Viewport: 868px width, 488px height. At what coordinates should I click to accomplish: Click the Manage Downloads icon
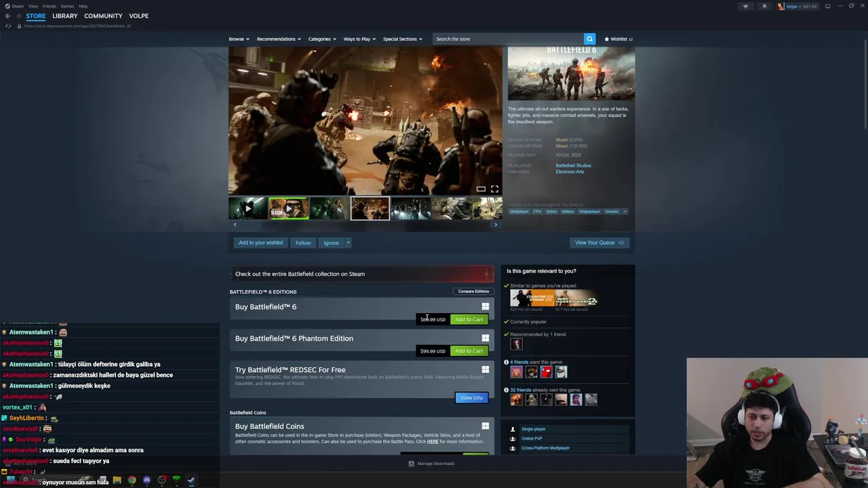point(411,464)
